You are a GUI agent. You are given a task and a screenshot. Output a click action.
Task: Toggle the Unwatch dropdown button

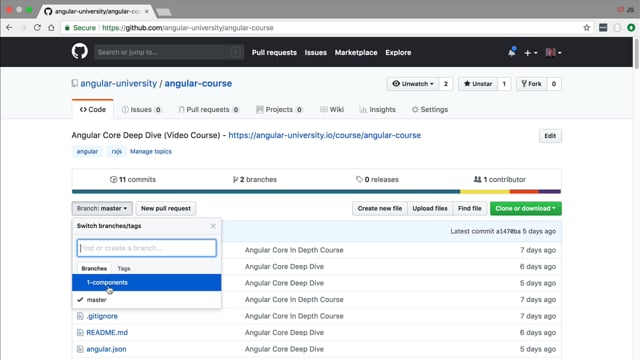coord(413,84)
